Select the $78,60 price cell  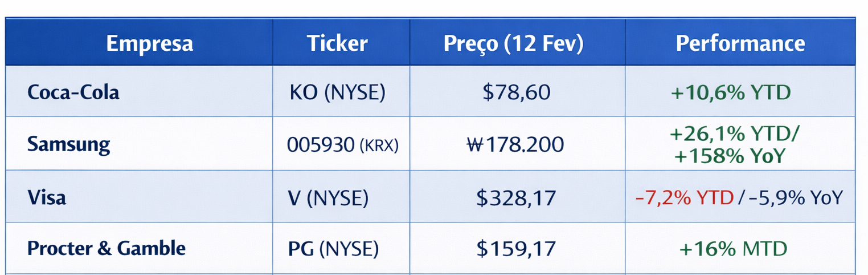pyautogui.click(x=516, y=92)
